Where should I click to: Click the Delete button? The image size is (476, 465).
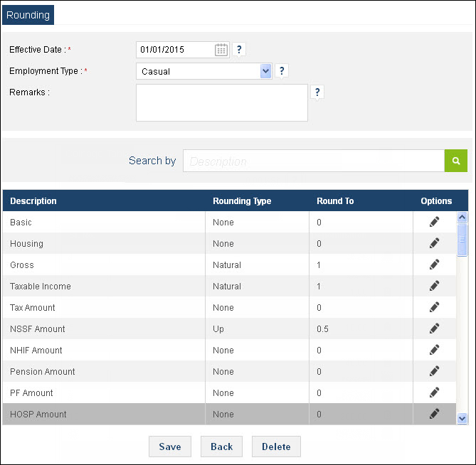click(276, 447)
